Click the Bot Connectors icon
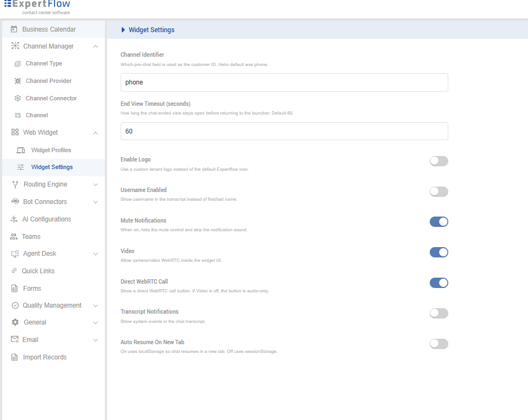 (x=15, y=201)
